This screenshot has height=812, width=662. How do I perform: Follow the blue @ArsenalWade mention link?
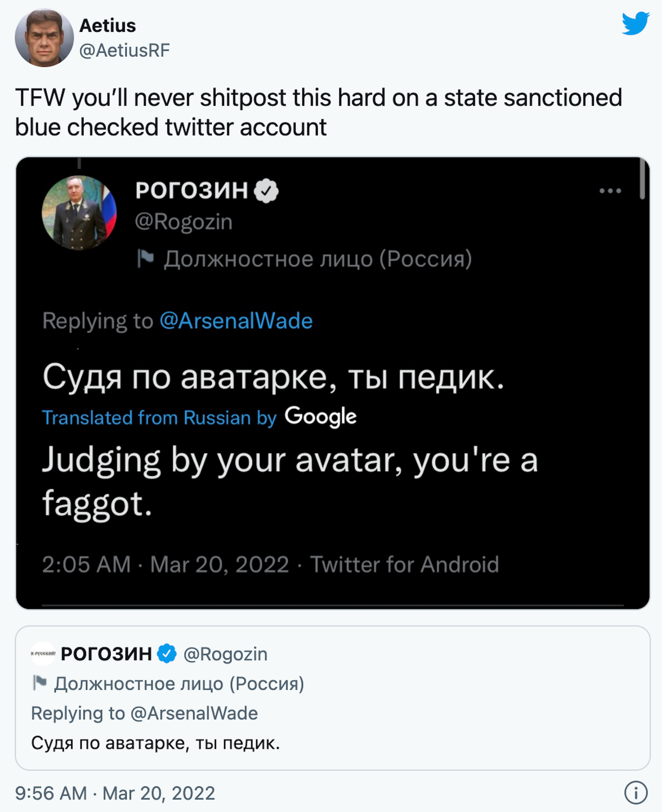(x=236, y=321)
